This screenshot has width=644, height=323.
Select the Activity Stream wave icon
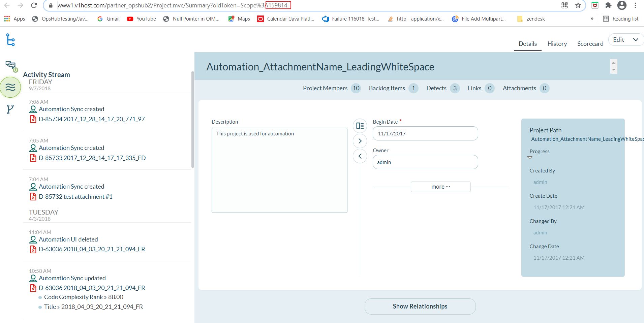10,87
